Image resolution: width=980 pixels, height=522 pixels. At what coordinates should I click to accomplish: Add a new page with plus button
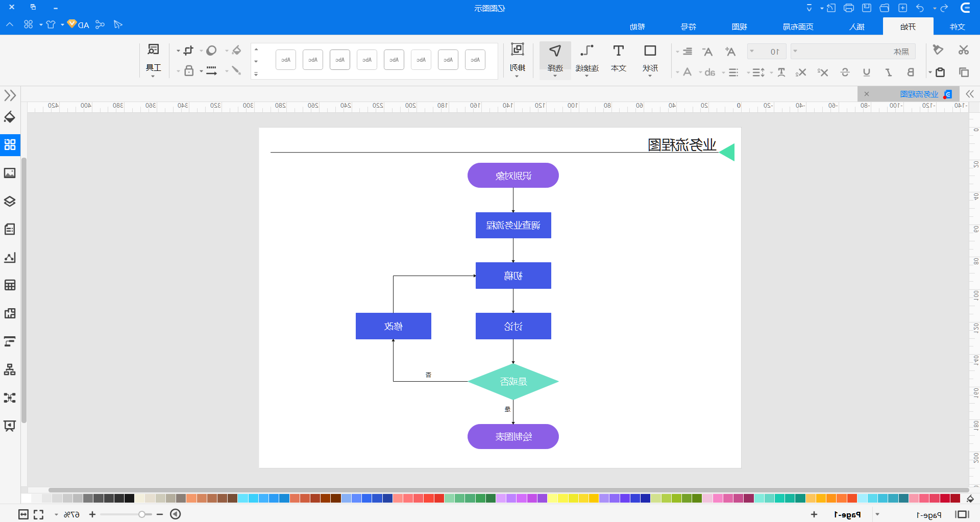pos(814,514)
